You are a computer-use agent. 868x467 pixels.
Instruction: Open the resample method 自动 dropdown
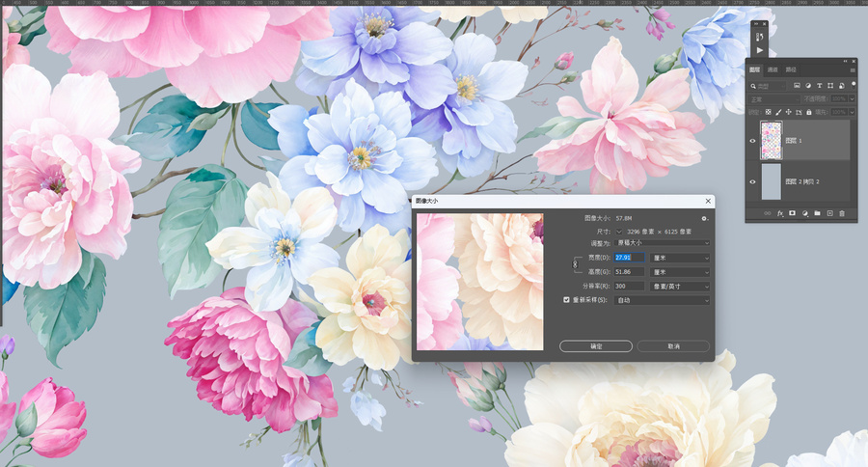click(663, 300)
